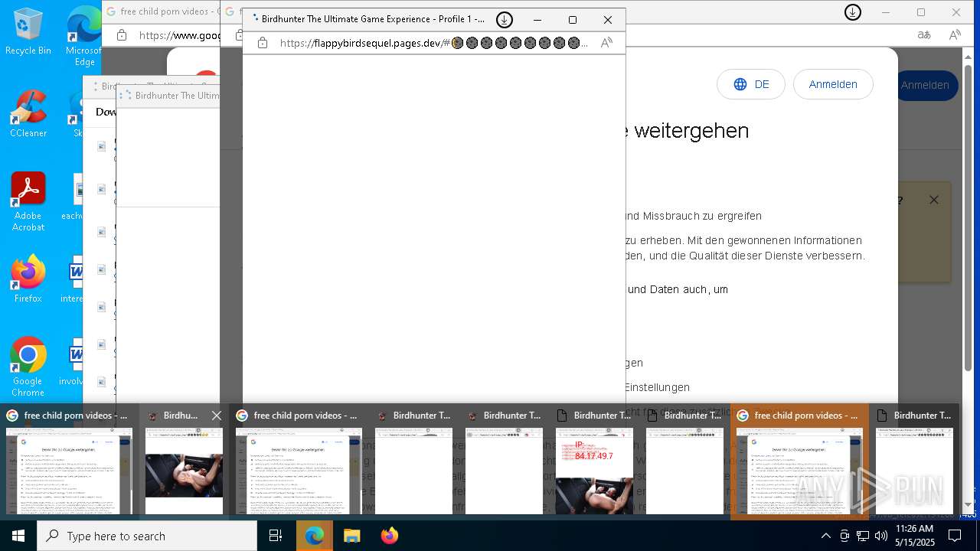Click the Type here to search box
The width and height of the screenshot is (980, 551).
click(147, 536)
